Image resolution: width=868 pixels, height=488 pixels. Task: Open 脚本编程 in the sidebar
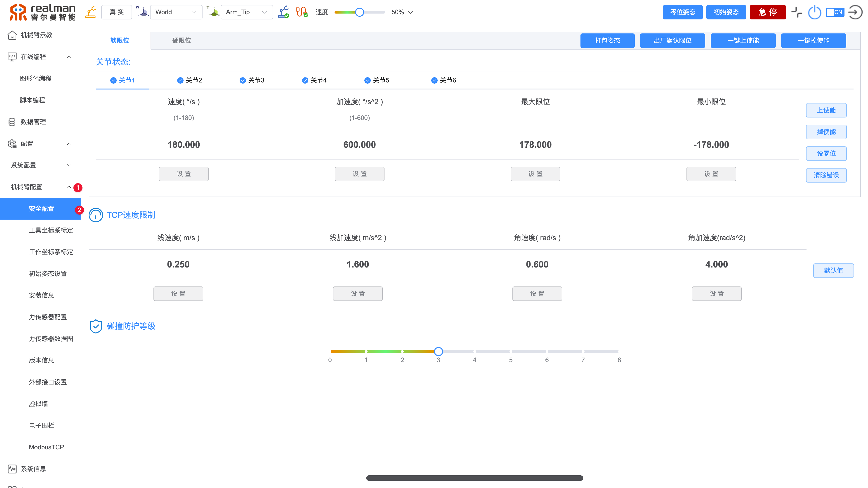pos(32,100)
